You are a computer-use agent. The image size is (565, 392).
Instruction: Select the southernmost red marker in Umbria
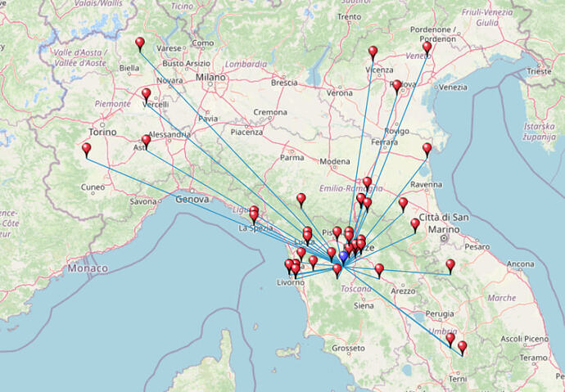coord(462,347)
